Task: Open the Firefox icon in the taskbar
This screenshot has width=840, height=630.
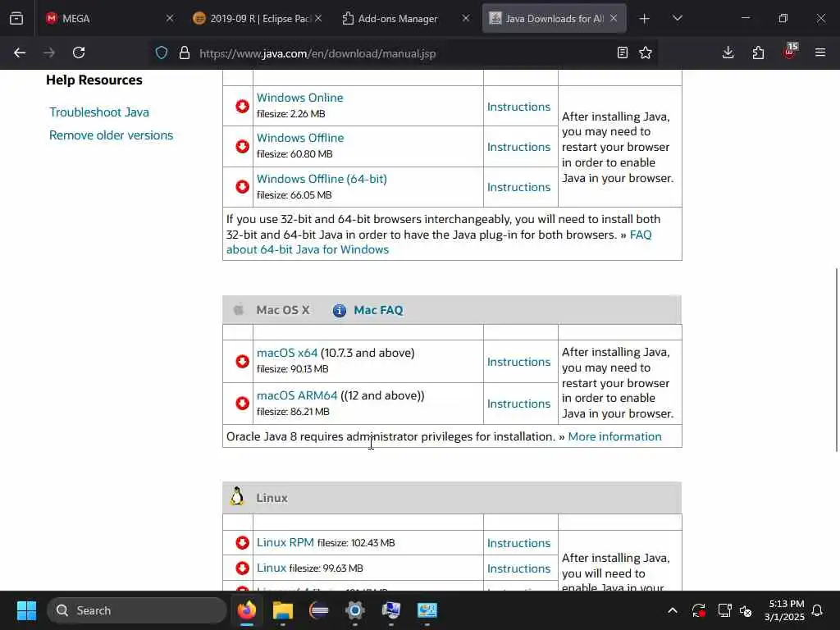Action: [247, 610]
